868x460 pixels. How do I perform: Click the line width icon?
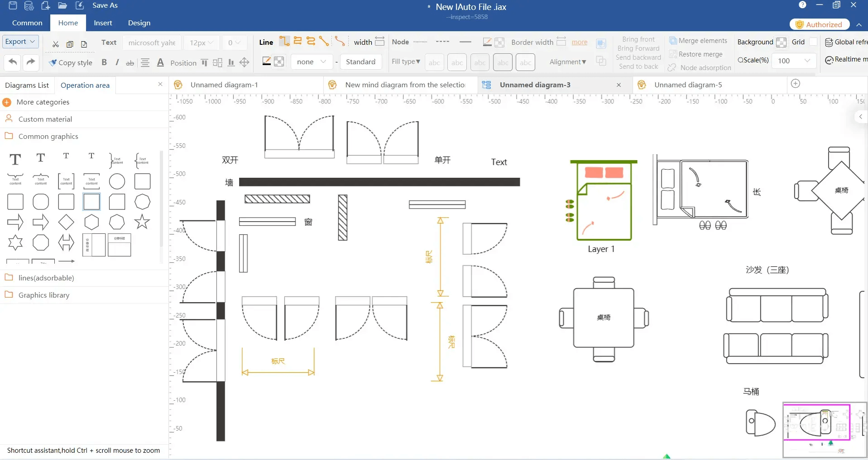tap(380, 41)
